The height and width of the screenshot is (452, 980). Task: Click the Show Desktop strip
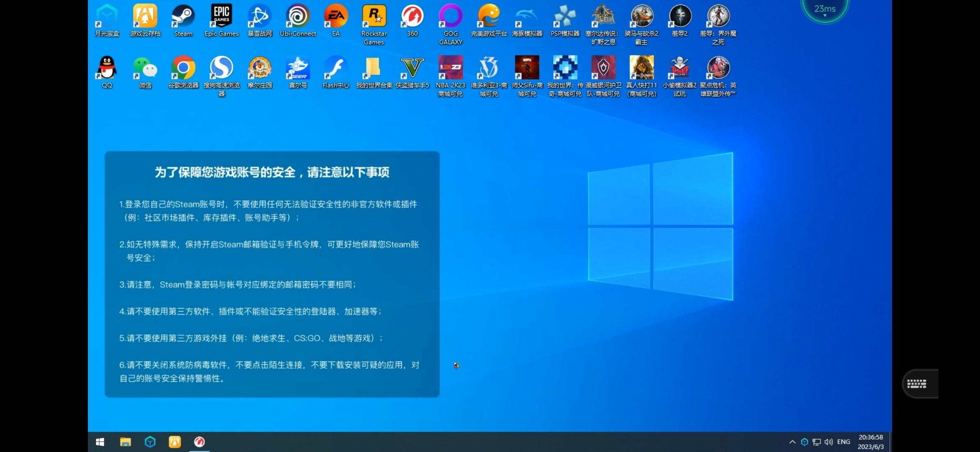click(890, 442)
